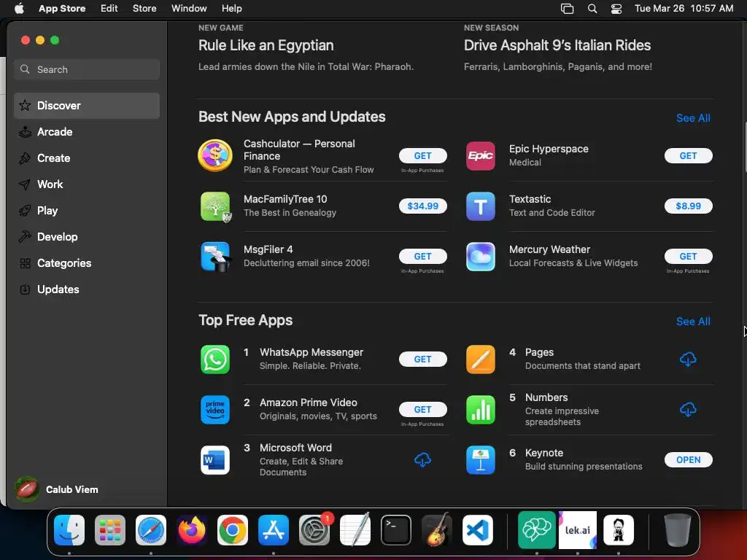
Task: Open the Work section
Action: pos(87,184)
